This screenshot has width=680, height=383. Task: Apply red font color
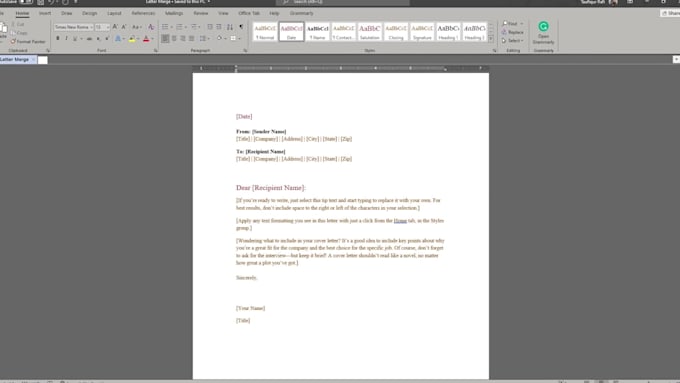coord(146,39)
